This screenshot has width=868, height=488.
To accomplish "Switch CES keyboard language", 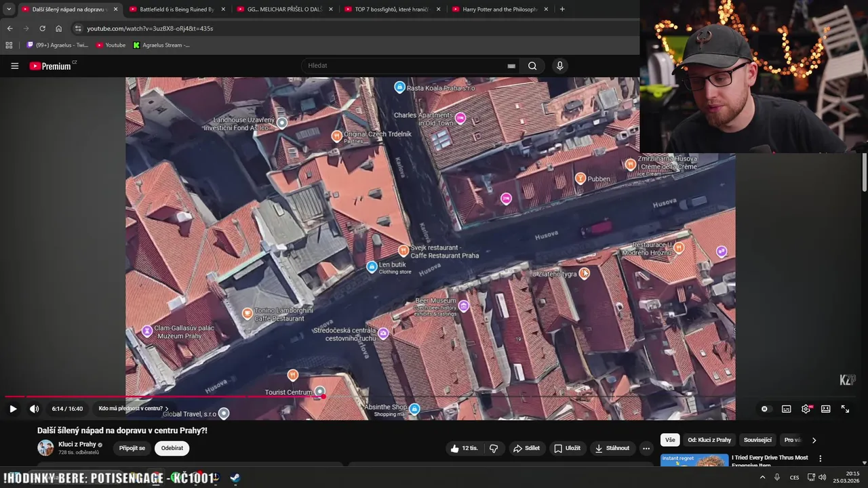I will point(794,477).
